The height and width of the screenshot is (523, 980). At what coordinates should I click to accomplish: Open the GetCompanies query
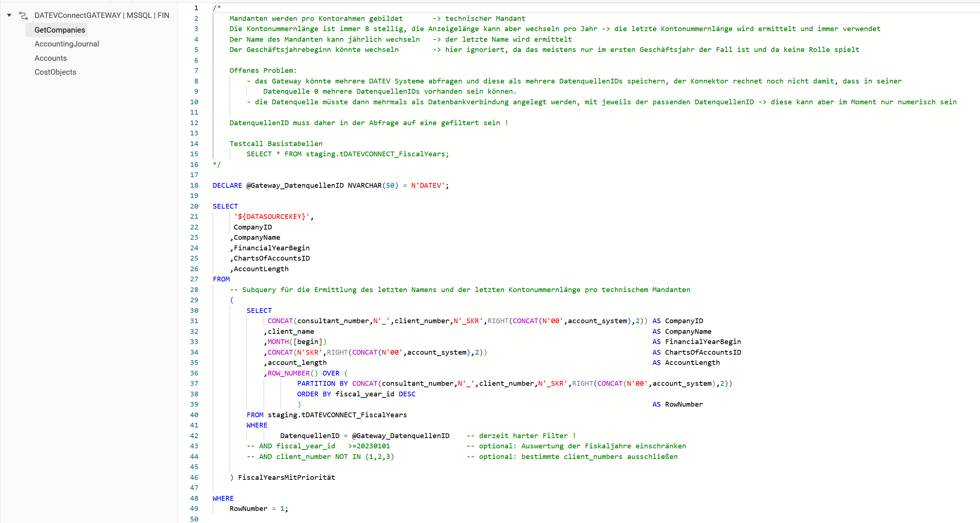(60, 30)
